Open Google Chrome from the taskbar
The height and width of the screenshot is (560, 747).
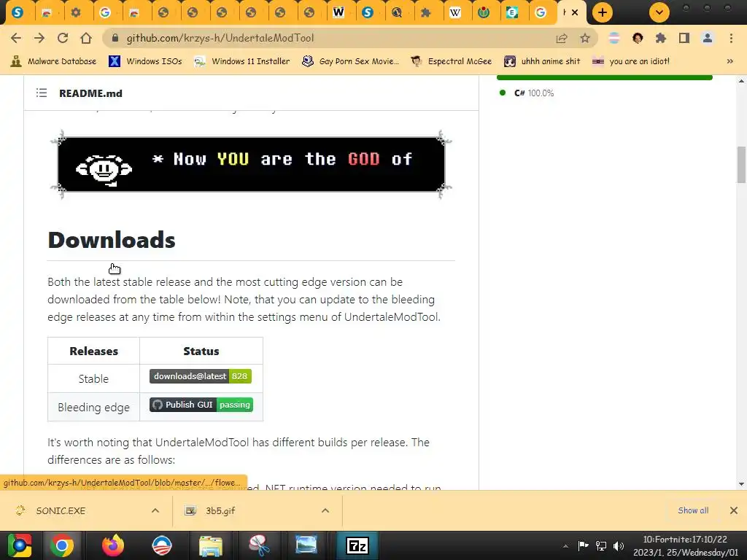tap(62, 545)
